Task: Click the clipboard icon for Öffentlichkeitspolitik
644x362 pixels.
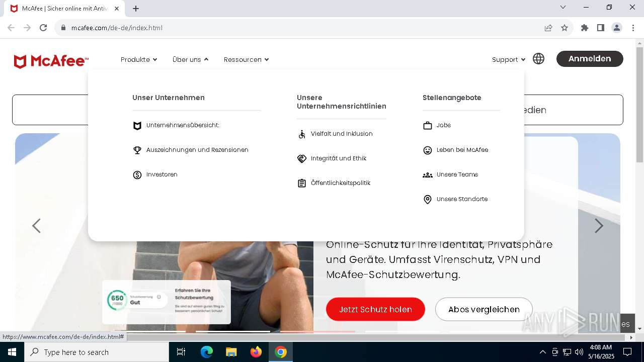Action: pyautogui.click(x=301, y=184)
